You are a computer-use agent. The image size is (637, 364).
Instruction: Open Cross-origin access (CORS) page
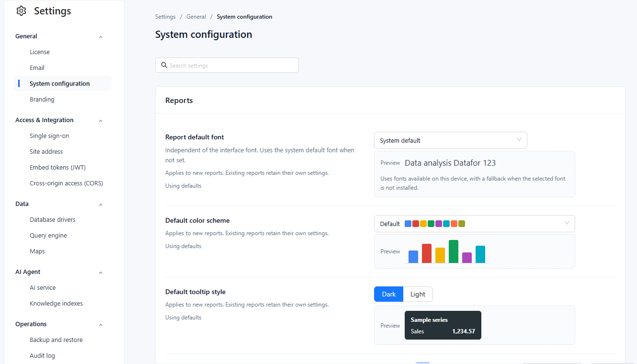tap(66, 183)
